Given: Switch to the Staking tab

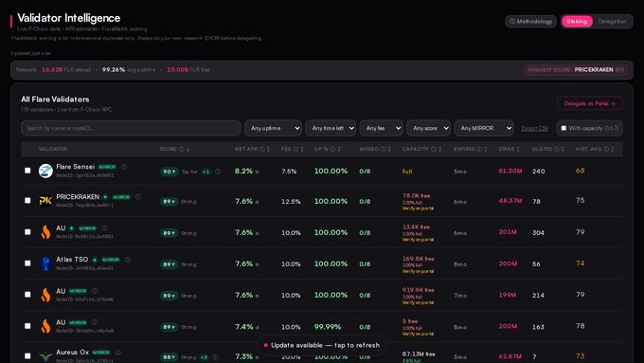Looking at the screenshot, I should (577, 22).
